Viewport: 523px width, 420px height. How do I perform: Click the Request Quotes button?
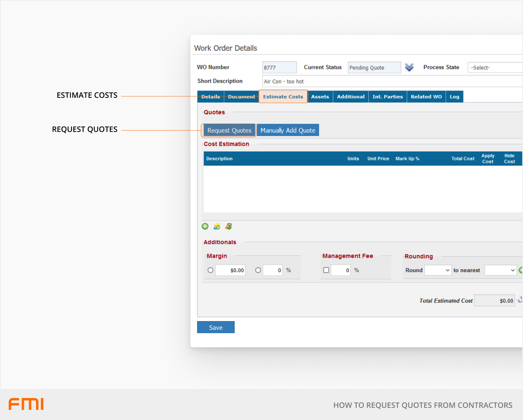point(229,130)
